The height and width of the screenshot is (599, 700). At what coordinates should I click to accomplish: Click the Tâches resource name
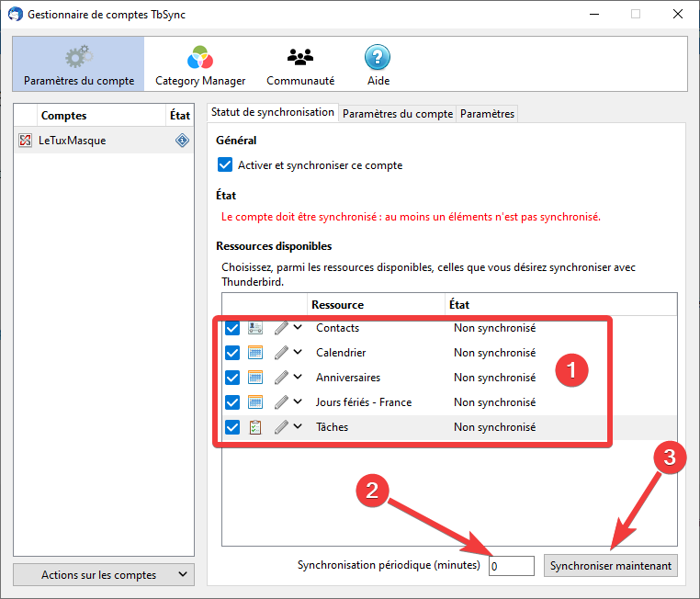[x=333, y=426]
